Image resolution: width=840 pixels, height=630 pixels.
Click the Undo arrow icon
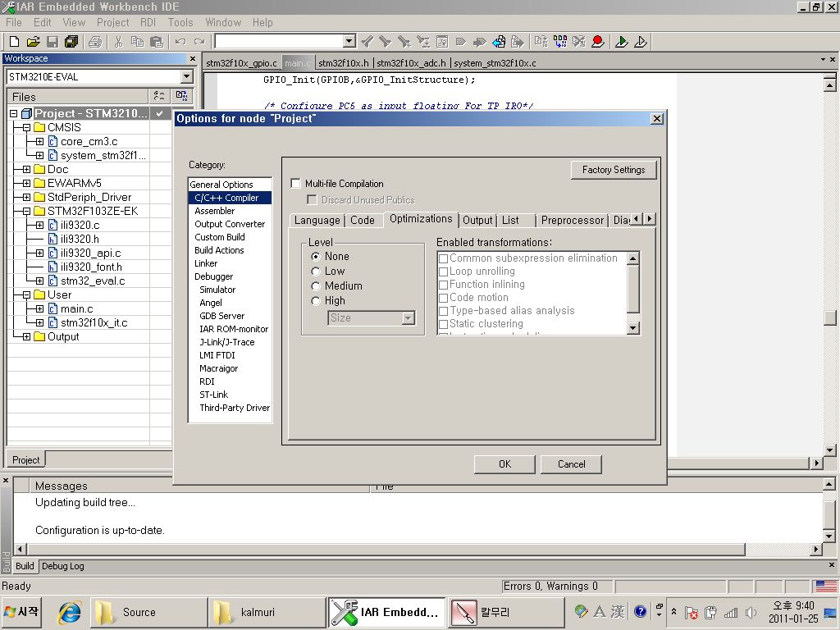[180, 41]
